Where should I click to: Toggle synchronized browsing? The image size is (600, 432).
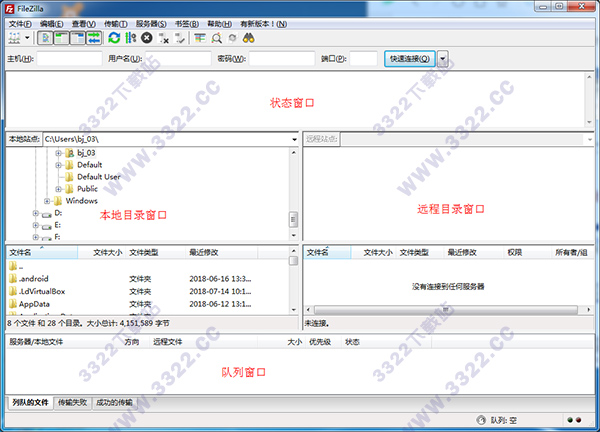[233, 38]
